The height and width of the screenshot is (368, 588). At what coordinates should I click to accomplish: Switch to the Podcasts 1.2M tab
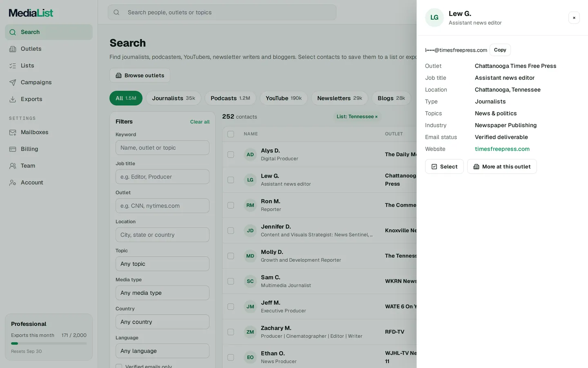pyautogui.click(x=230, y=98)
